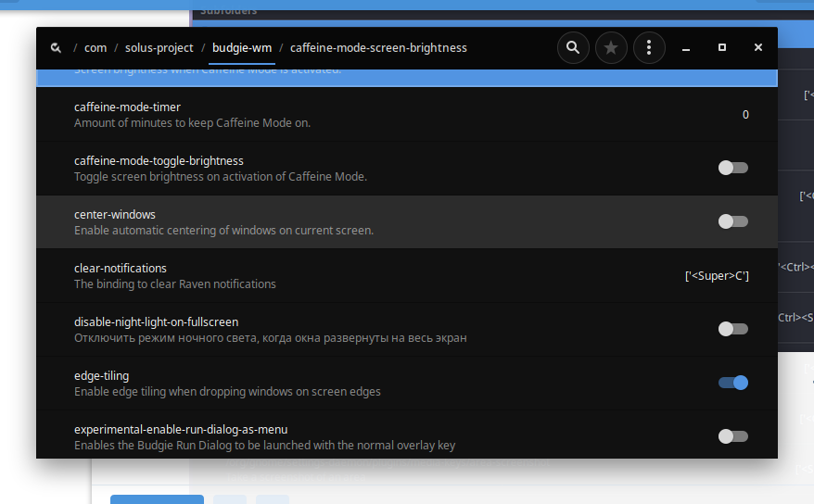The image size is (814, 504).
Task: Maximize the dconf Editor window
Action: pyautogui.click(x=722, y=48)
